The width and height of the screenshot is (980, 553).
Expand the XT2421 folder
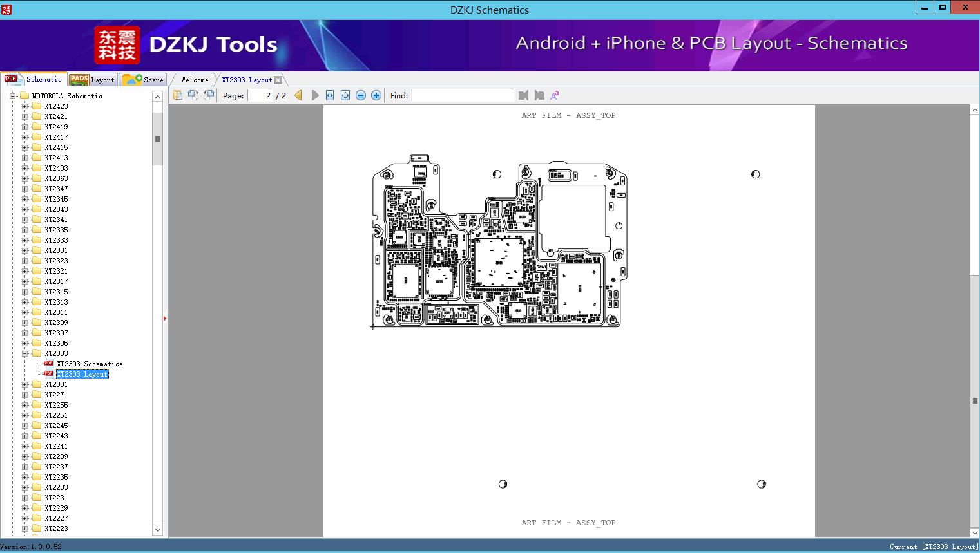point(24,117)
